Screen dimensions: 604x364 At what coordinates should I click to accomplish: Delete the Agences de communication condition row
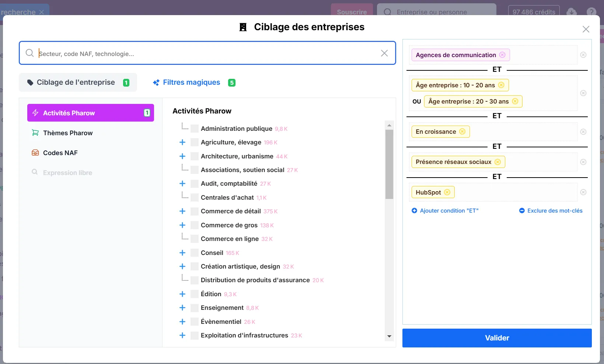pos(583,55)
